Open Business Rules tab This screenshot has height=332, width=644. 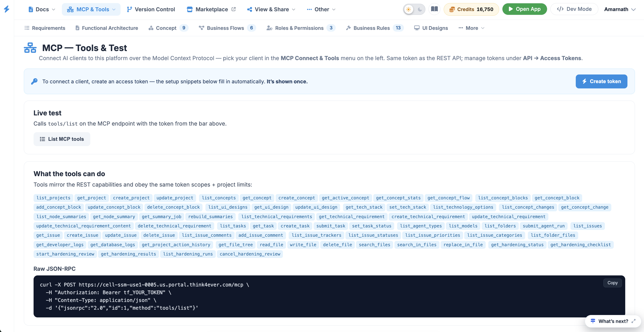pyautogui.click(x=375, y=28)
